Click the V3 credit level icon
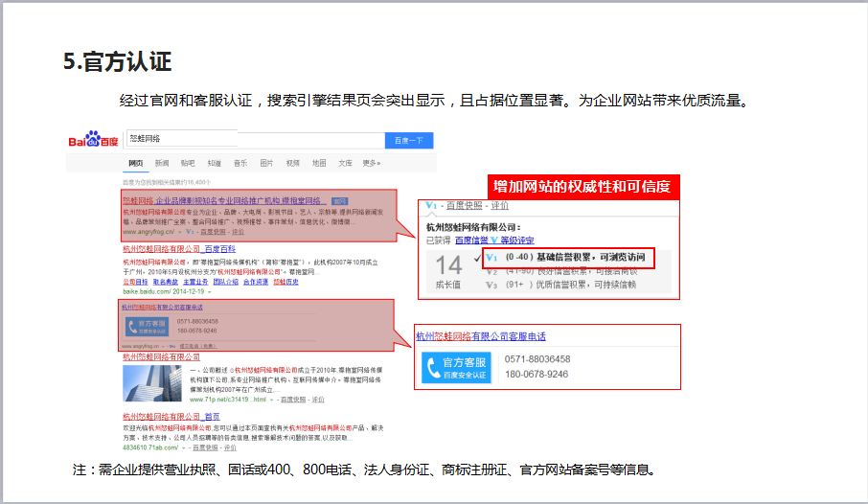 pos(491,285)
